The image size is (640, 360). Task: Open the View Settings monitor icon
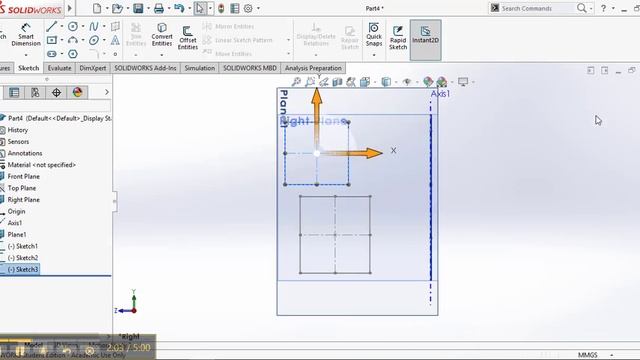[x=463, y=82]
